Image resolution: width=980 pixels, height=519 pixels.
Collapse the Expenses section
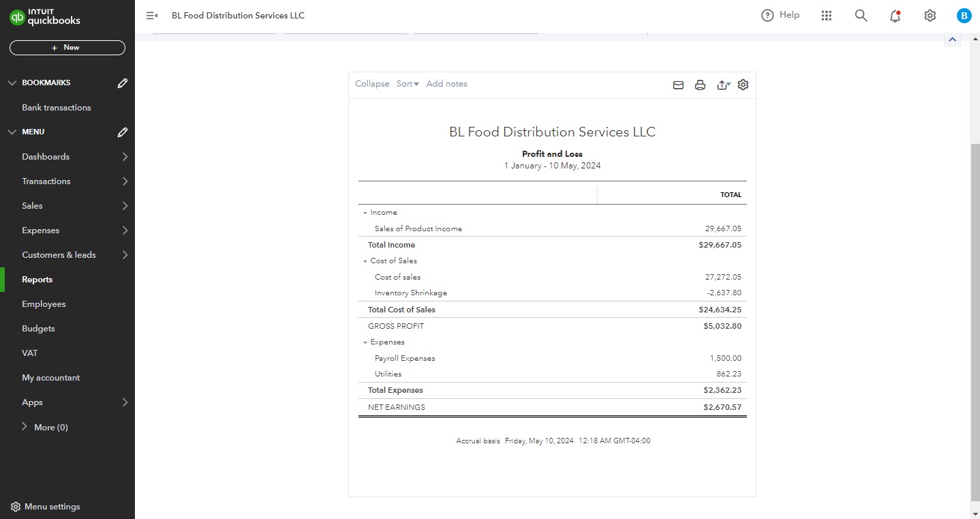click(365, 342)
